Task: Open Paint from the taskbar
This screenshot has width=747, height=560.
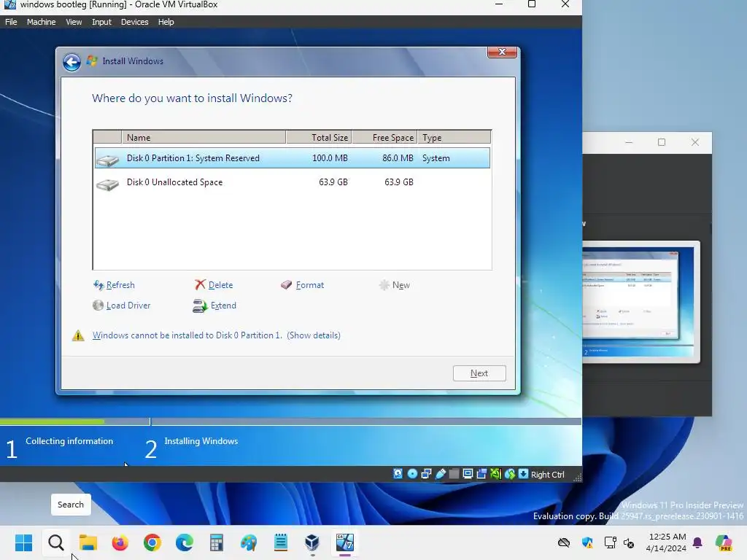Action: [x=249, y=542]
